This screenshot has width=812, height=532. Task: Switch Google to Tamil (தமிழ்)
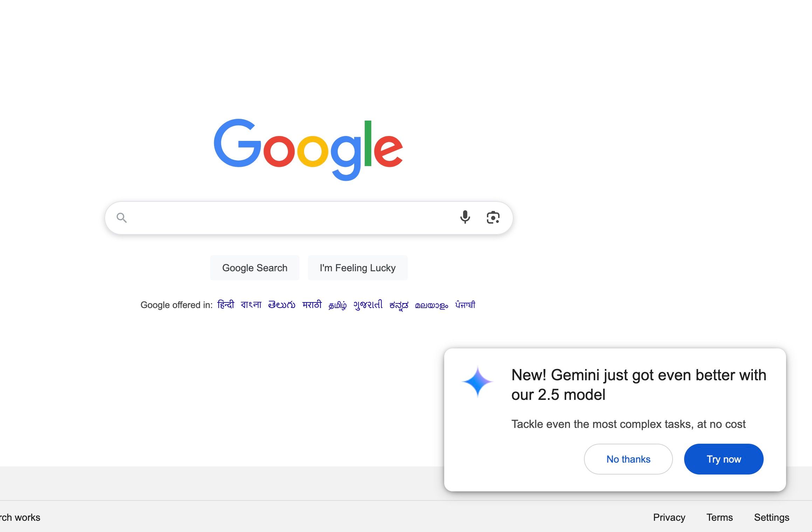coord(337,305)
